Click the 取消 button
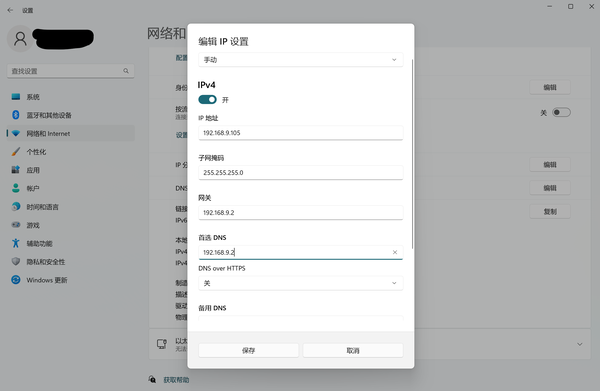 (x=353, y=350)
